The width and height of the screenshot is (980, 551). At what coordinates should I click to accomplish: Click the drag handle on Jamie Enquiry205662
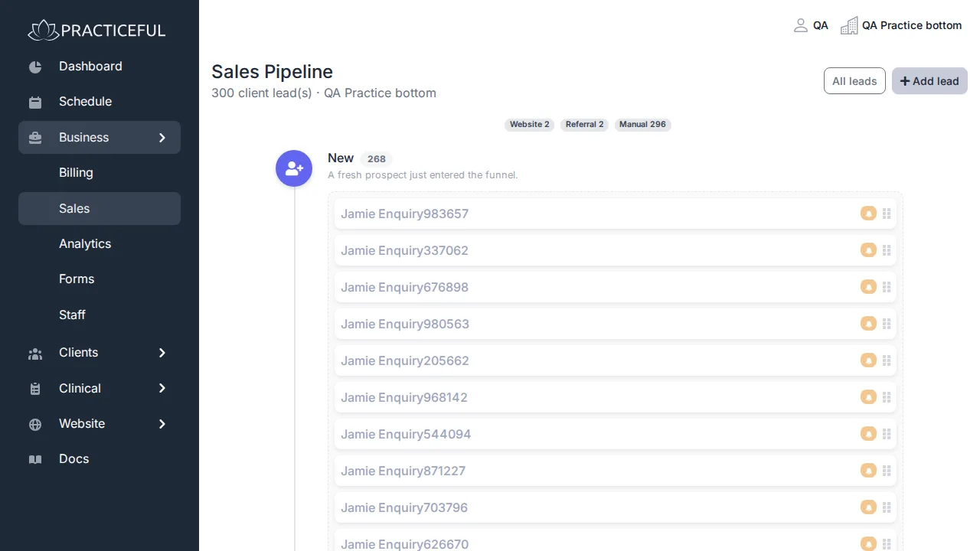click(887, 360)
